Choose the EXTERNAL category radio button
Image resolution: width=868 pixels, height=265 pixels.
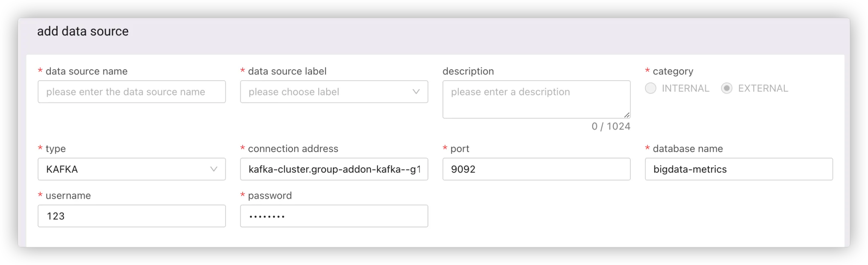click(x=727, y=88)
